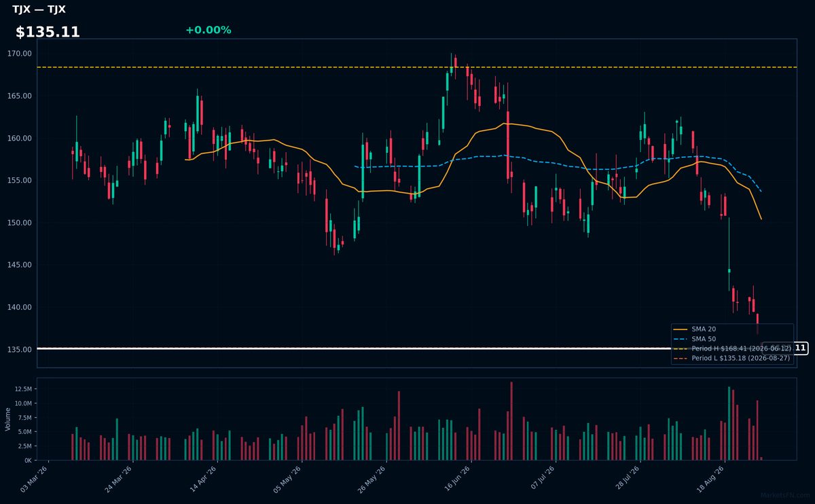Screen dimensions: 815x504
Task: Select the Period H $168.41 legend entry
Action: coord(731,348)
